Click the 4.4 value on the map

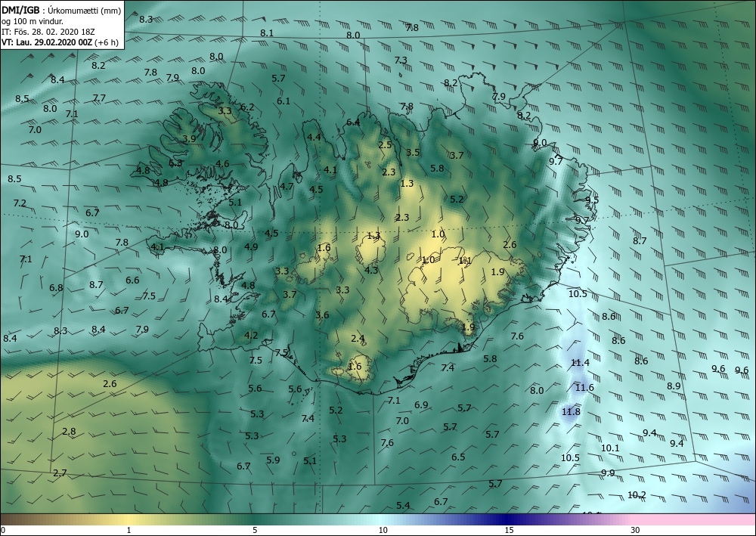coord(314,138)
